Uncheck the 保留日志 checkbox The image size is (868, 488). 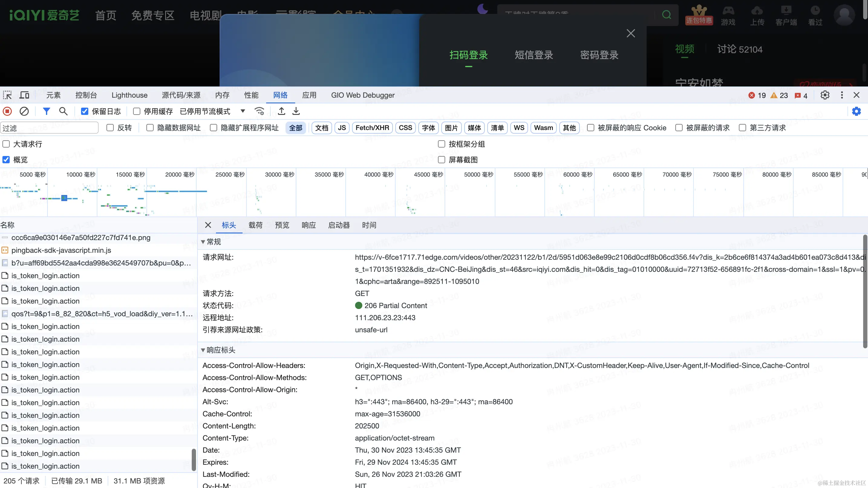click(85, 111)
